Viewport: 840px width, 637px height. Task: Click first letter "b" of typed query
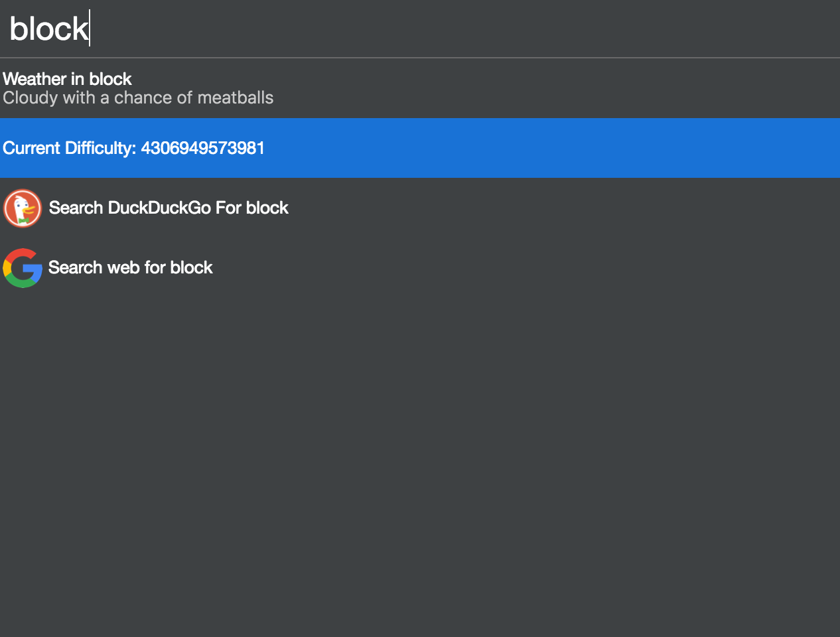17,29
